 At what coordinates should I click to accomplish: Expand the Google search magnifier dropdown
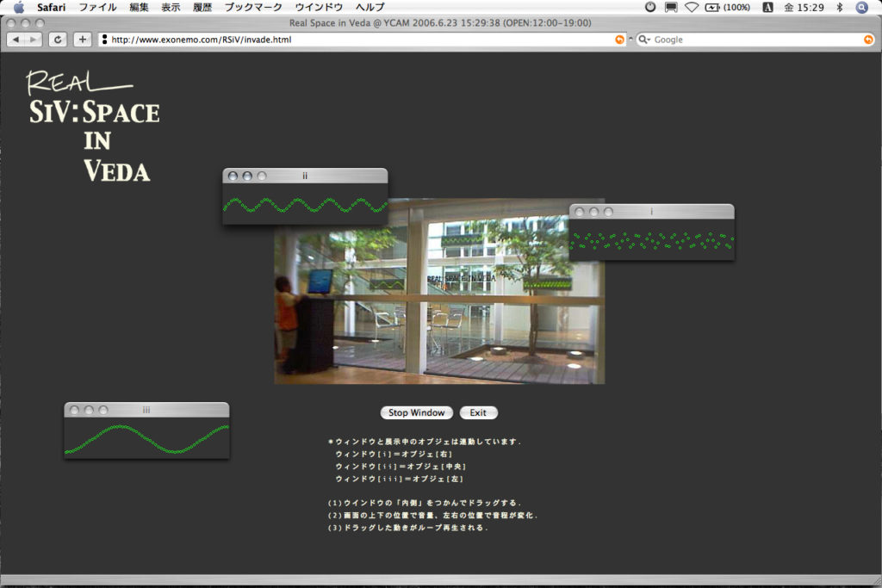point(644,40)
